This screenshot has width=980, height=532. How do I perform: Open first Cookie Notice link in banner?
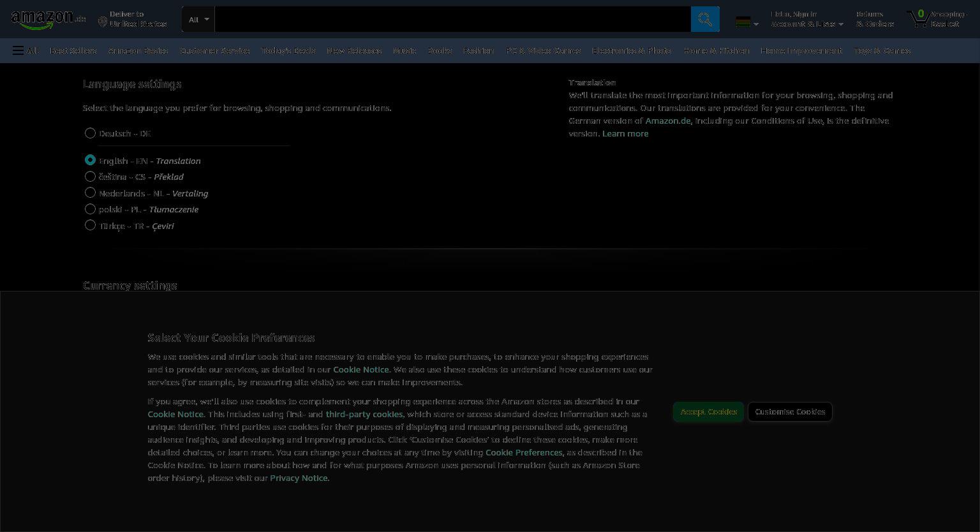click(x=360, y=369)
